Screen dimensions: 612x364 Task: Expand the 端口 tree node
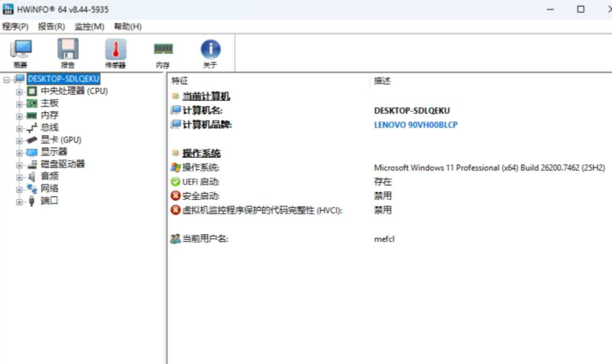tap(19, 201)
